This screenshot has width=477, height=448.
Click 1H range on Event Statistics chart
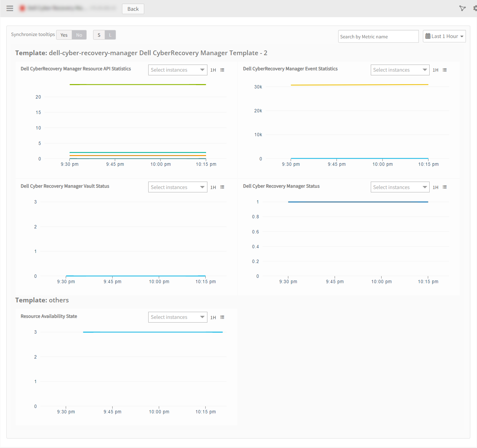click(x=436, y=70)
